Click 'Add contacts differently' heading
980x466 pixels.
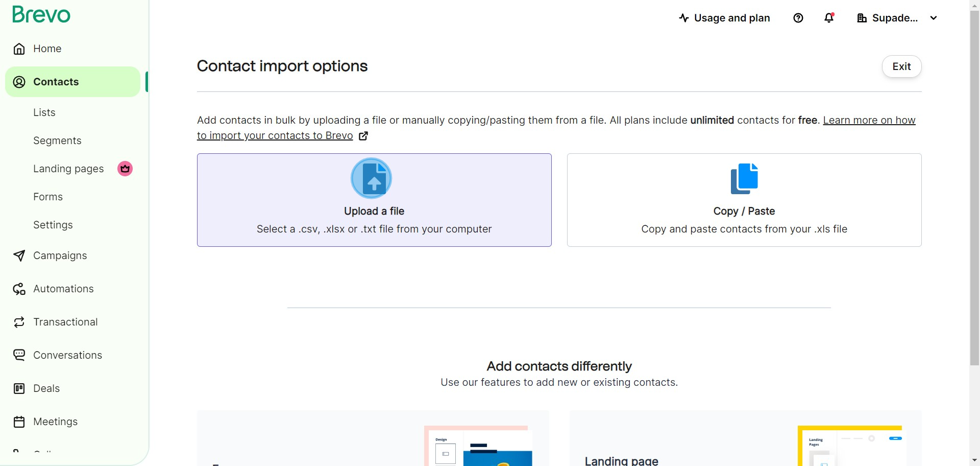(559, 366)
